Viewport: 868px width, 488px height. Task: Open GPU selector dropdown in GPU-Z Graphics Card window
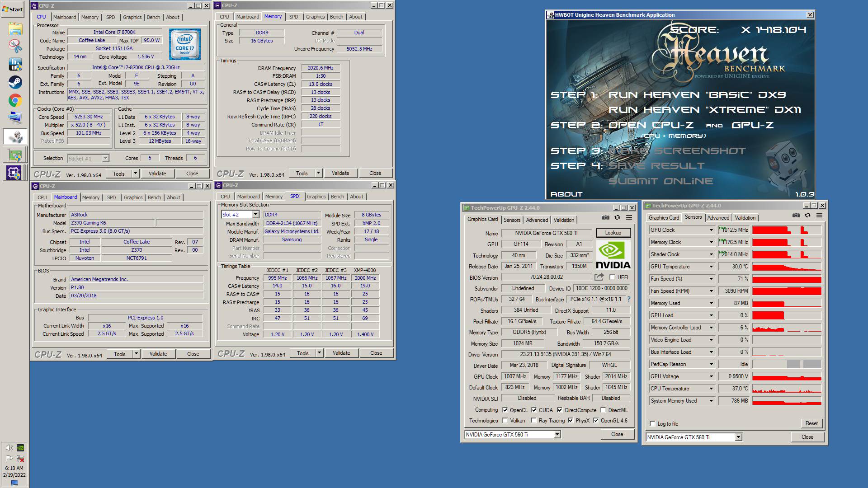click(x=557, y=434)
